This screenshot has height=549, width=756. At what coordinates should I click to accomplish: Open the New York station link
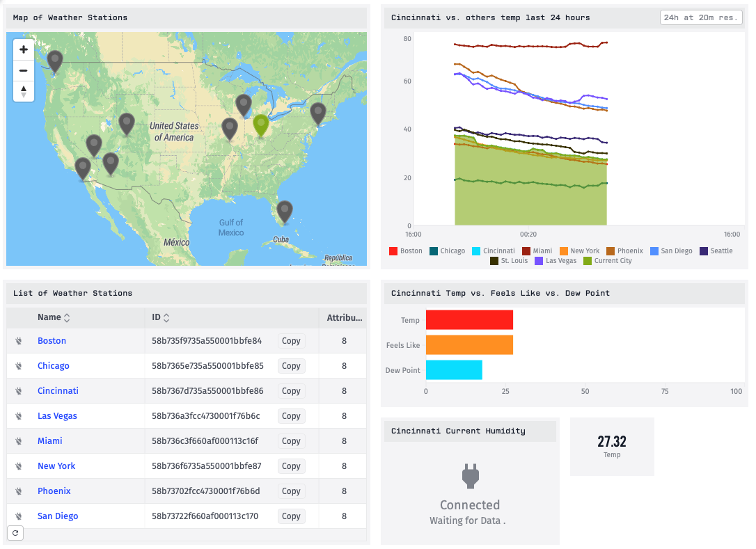click(x=56, y=466)
